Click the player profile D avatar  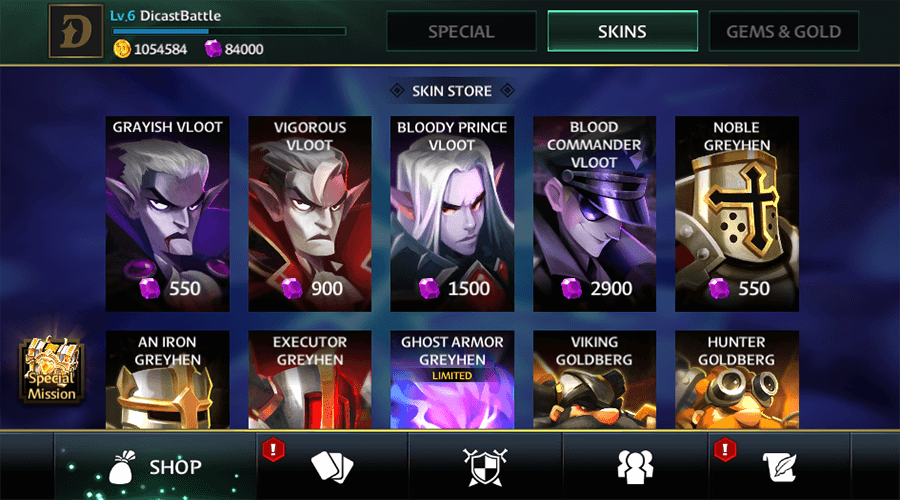[76, 32]
